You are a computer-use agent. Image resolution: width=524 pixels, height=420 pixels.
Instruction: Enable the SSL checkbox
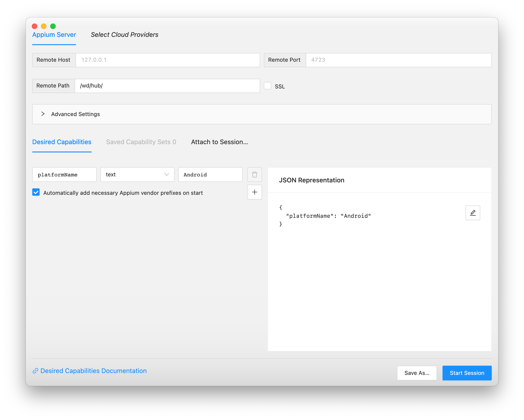pyautogui.click(x=267, y=86)
